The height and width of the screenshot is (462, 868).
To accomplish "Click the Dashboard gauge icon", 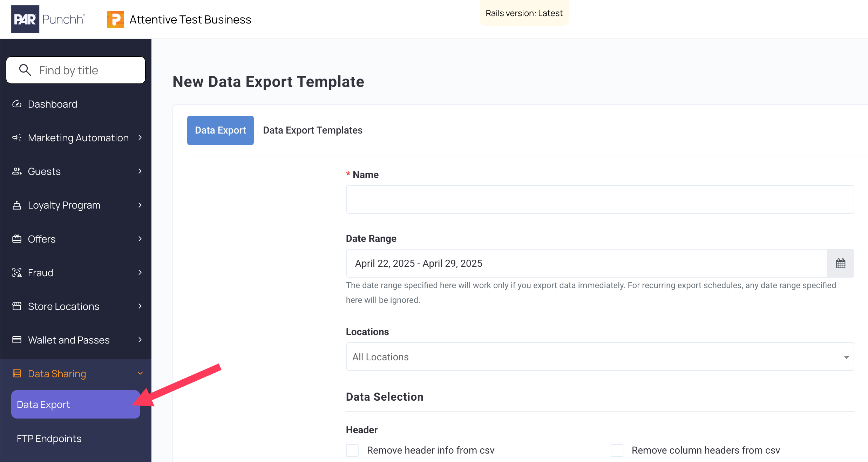I will (17, 104).
